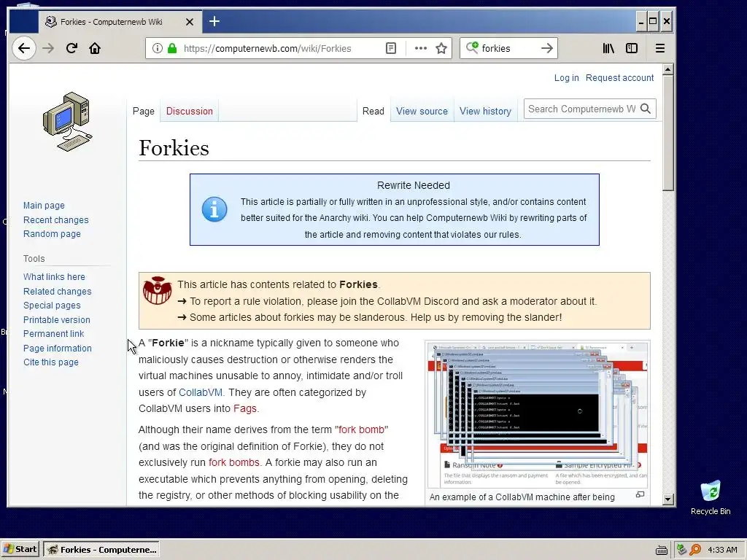Click the Rewrite Needed notice title
Screen dimensions: 747x560
tap(414, 185)
